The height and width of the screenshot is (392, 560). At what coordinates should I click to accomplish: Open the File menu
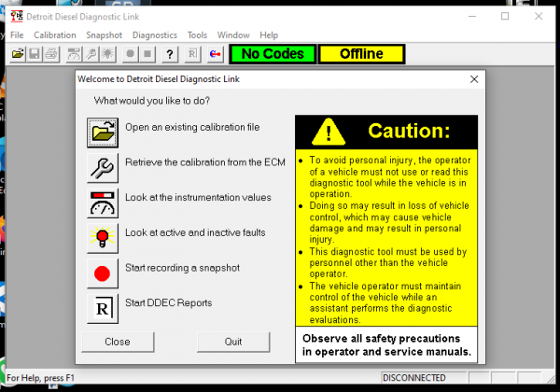[x=17, y=35]
